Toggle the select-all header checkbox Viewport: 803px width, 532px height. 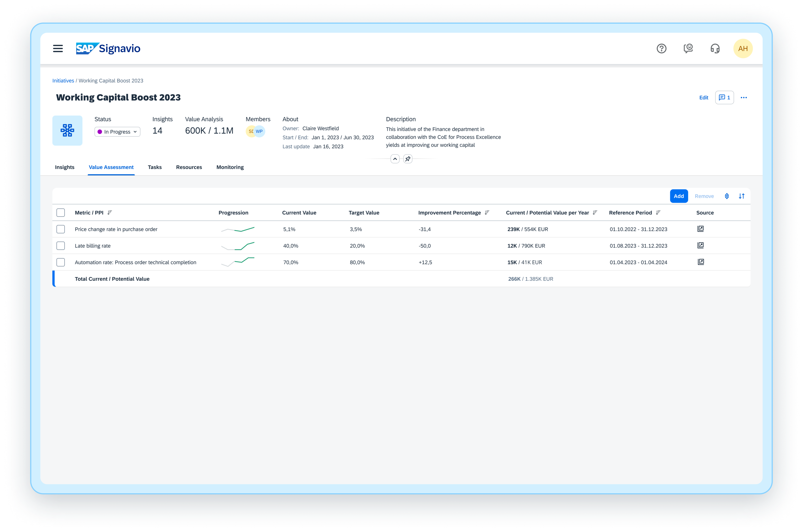[61, 213]
